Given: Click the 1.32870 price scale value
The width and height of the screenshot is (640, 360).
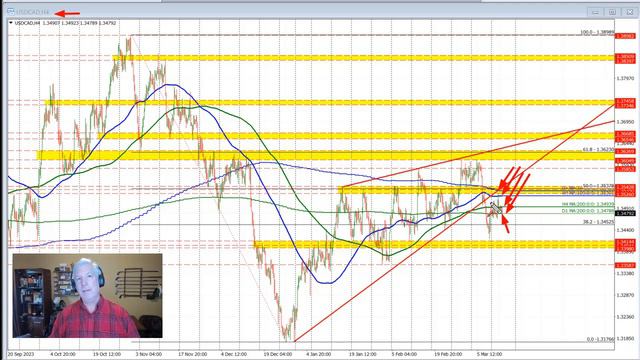Looking at the screenshot, I should tap(625, 295).
